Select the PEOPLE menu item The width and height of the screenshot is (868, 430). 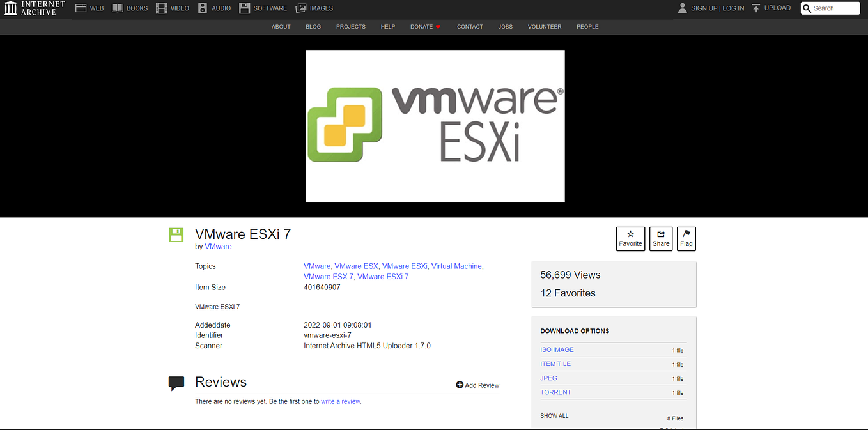(587, 27)
